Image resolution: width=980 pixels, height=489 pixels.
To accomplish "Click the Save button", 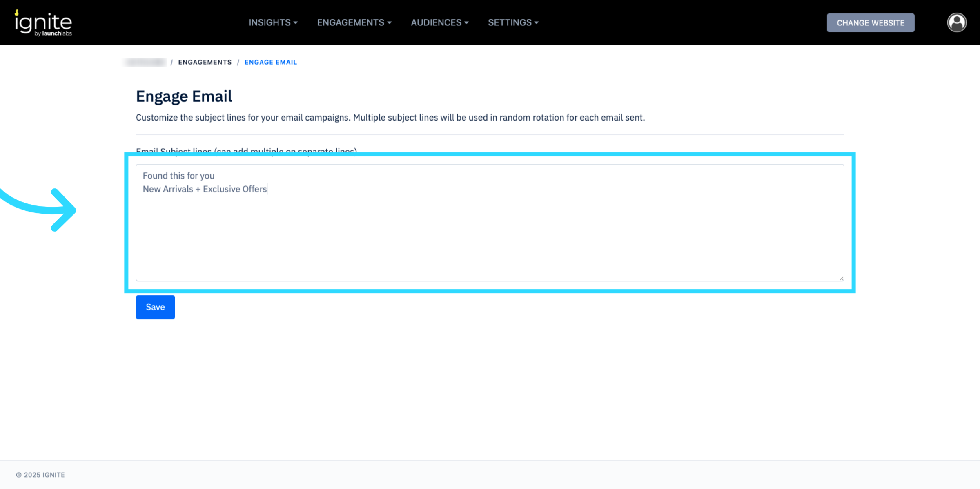I will pyautogui.click(x=155, y=307).
